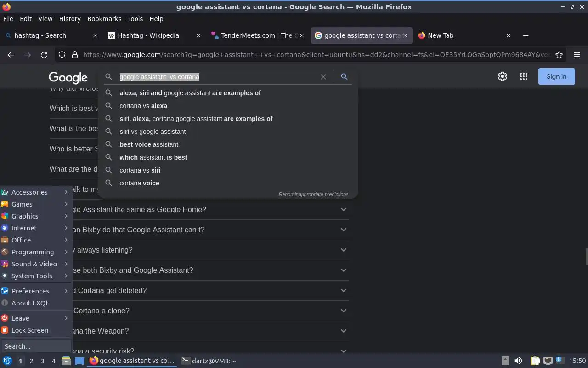Open the LXQt start menu button
Image resolution: width=588 pixels, height=368 pixels.
pos(7,361)
